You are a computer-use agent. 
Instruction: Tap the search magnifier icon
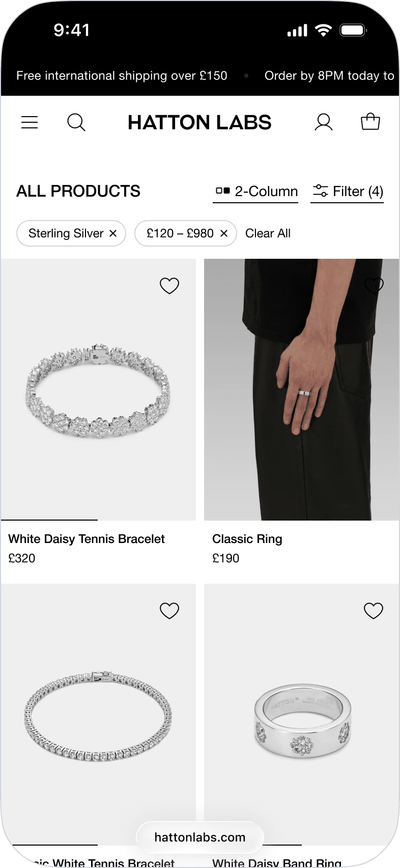coord(76,122)
